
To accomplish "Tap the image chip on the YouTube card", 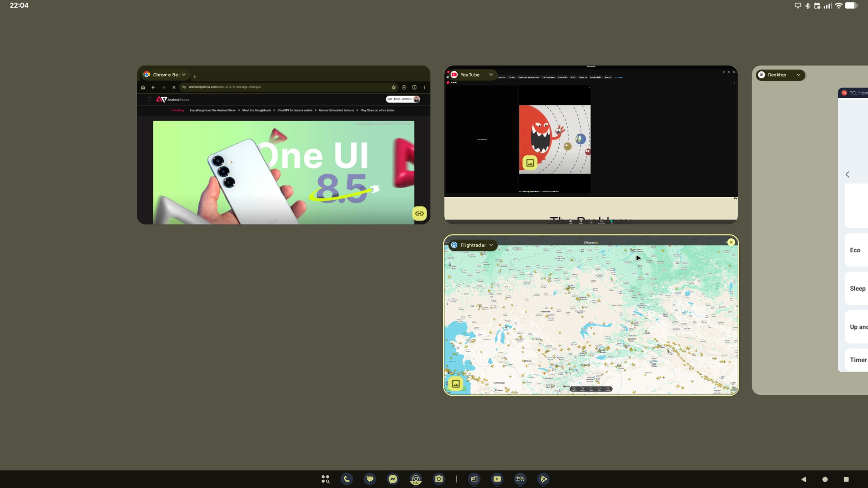I will pyautogui.click(x=530, y=163).
